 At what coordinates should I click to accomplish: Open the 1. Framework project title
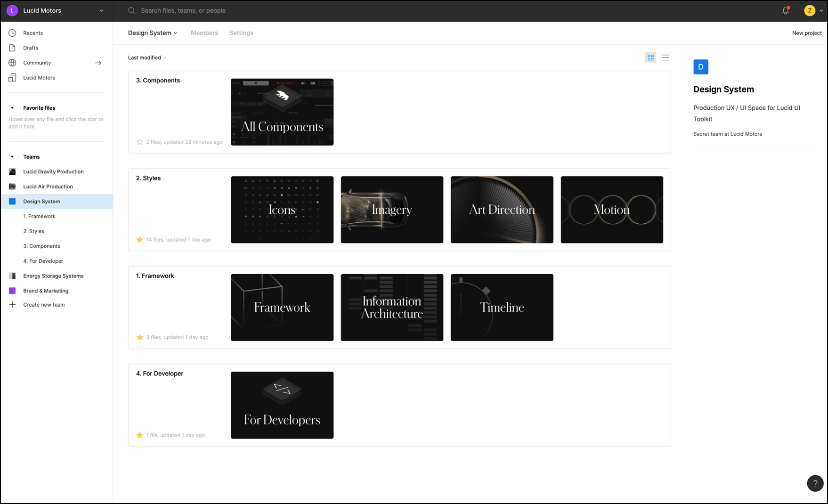click(x=155, y=276)
